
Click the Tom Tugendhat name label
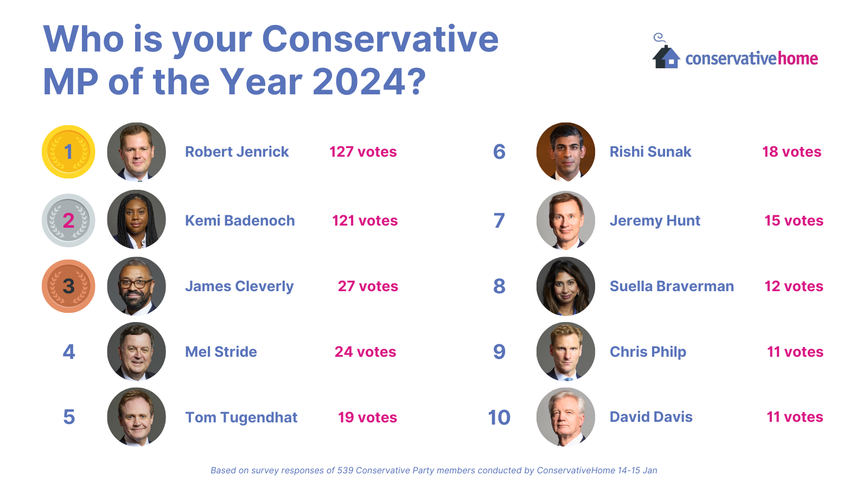tap(241, 418)
